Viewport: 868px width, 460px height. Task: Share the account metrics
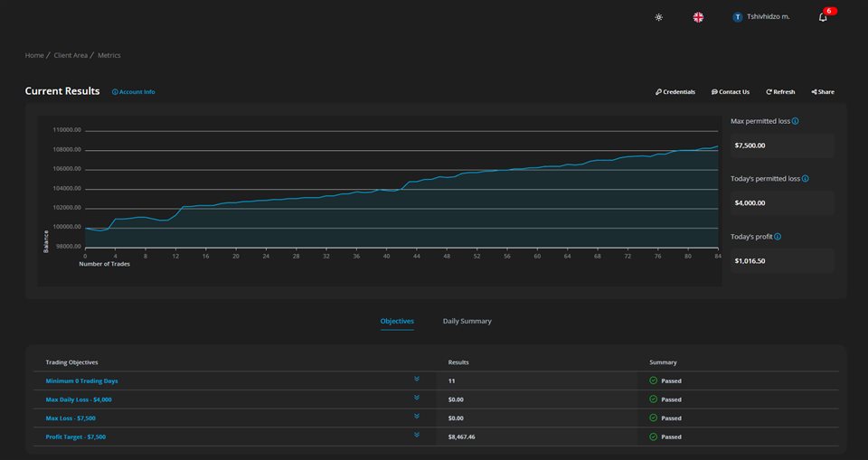click(x=823, y=92)
